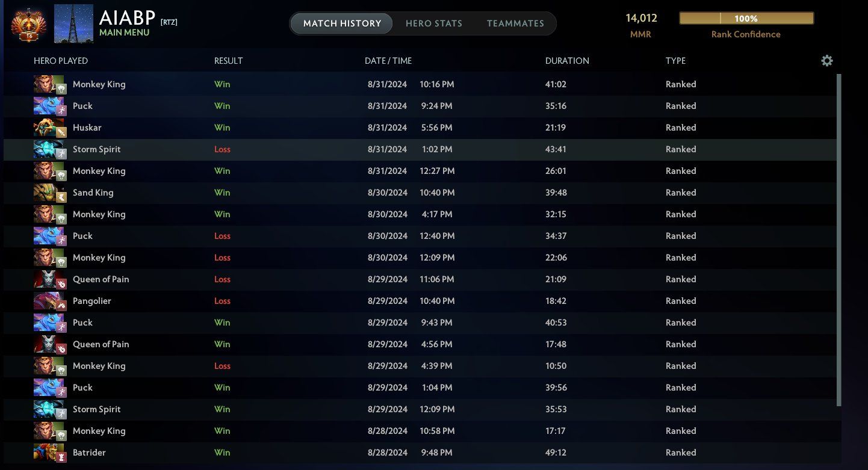This screenshot has height=470, width=868.
Task: Go back via the MAIN MENU link
Action: 125,32
